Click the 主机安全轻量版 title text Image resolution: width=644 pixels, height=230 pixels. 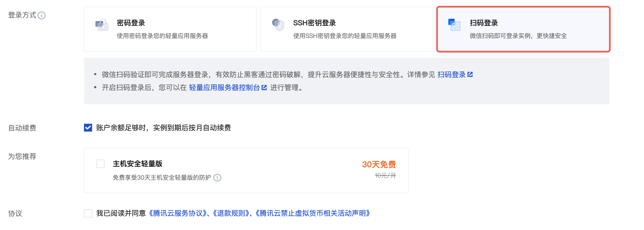pyautogui.click(x=137, y=164)
